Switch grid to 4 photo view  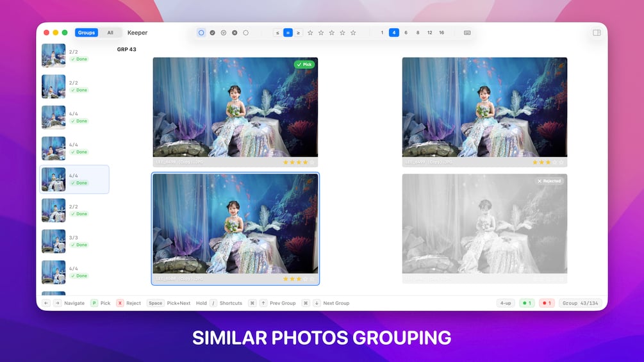[394, 33]
